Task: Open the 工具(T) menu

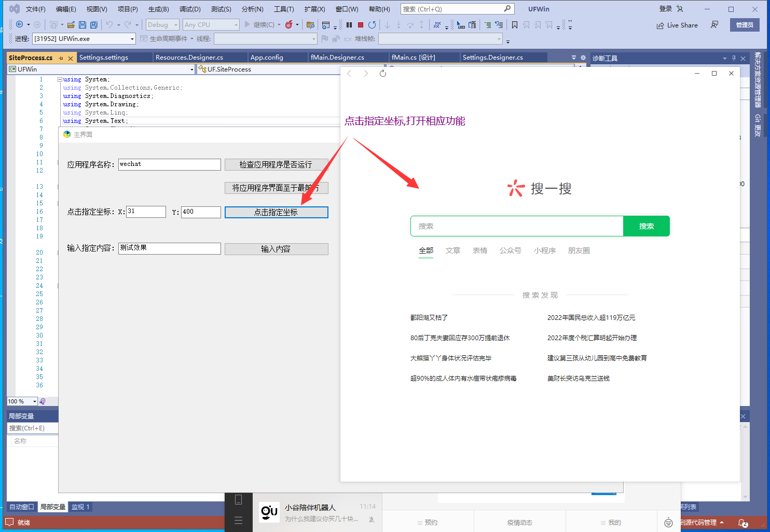Action: pyautogui.click(x=284, y=9)
